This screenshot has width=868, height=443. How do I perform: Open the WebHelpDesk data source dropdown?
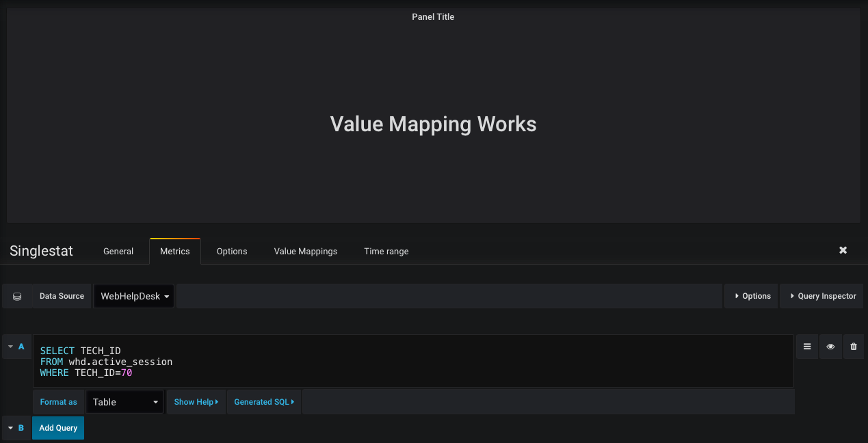[x=133, y=295]
